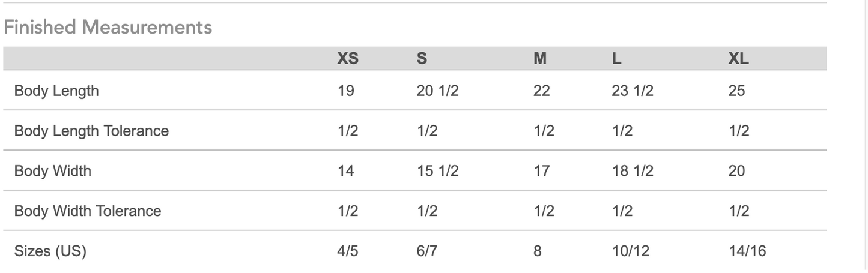Viewport: 868px width, 273px height.
Task: Click the Body Width row label
Action: pos(53,171)
